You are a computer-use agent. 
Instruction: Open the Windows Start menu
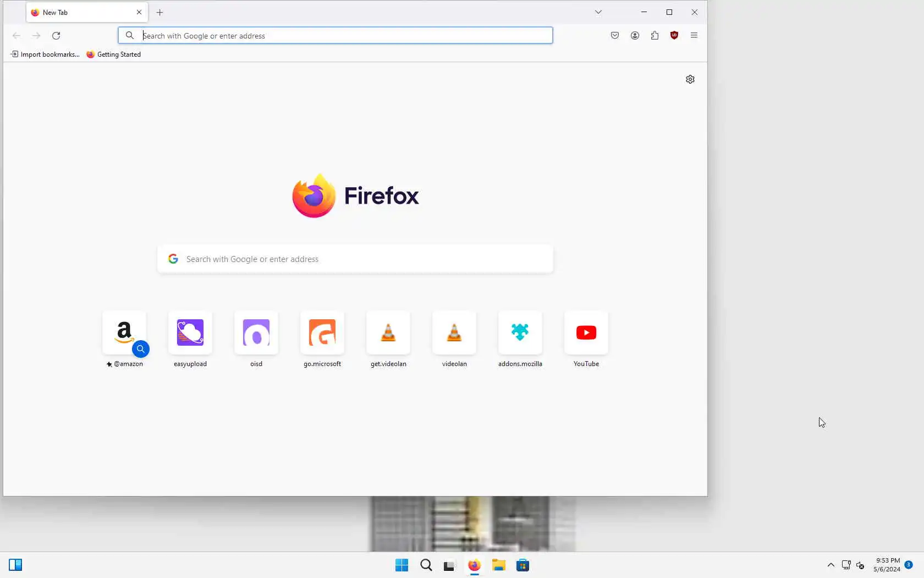[x=402, y=565]
